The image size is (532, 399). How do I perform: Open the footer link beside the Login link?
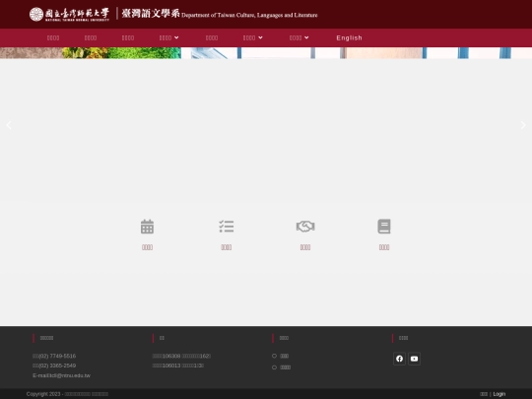point(484,394)
